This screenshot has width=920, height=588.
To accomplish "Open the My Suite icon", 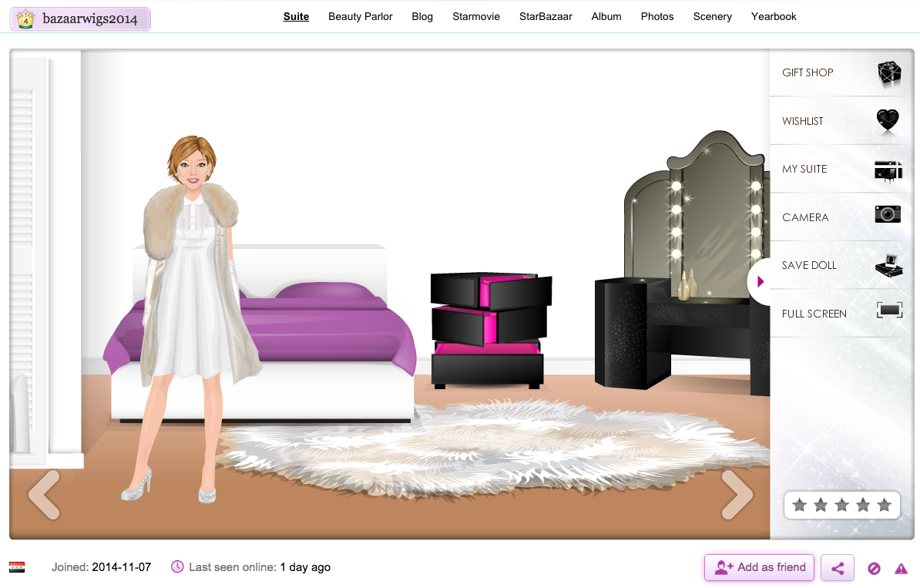I will coord(888,171).
